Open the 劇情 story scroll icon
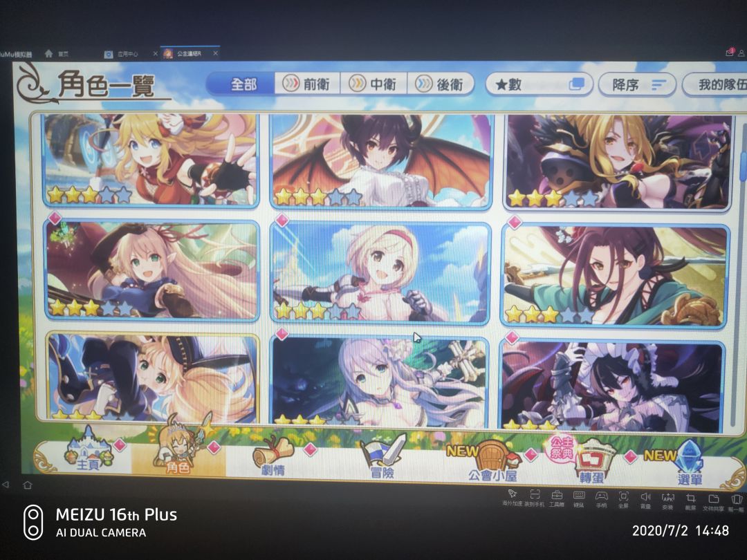747x560 pixels. (x=273, y=456)
